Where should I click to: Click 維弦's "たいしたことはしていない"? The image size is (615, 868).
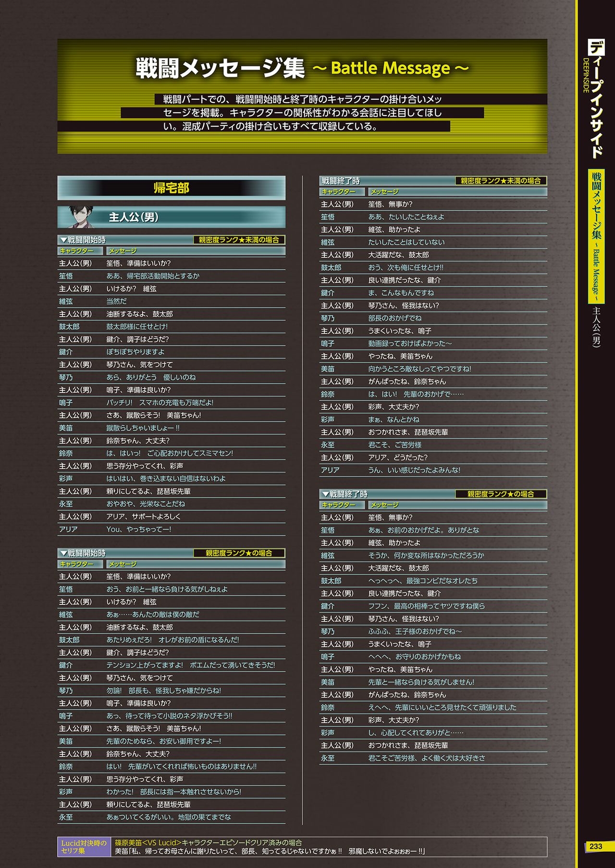[406, 242]
